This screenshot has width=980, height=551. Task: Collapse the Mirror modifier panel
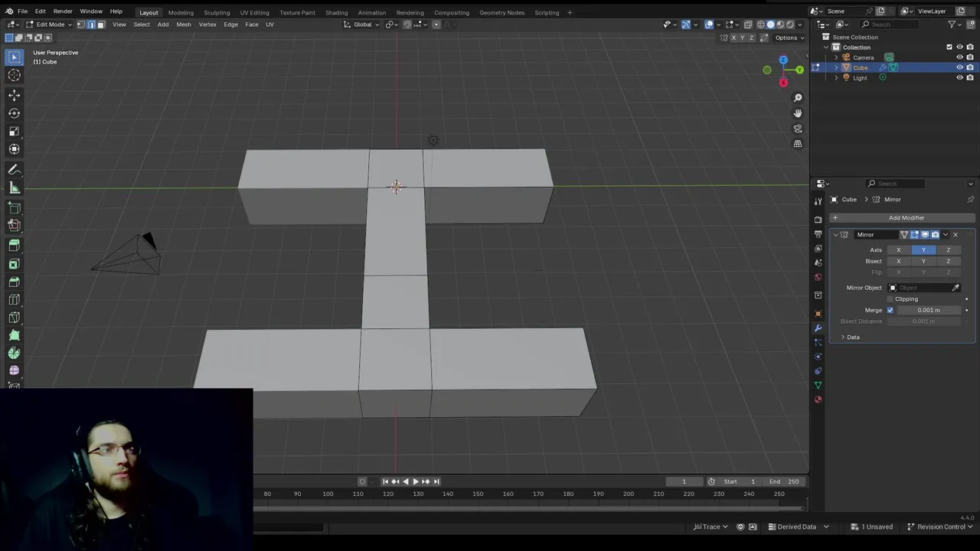click(x=835, y=235)
